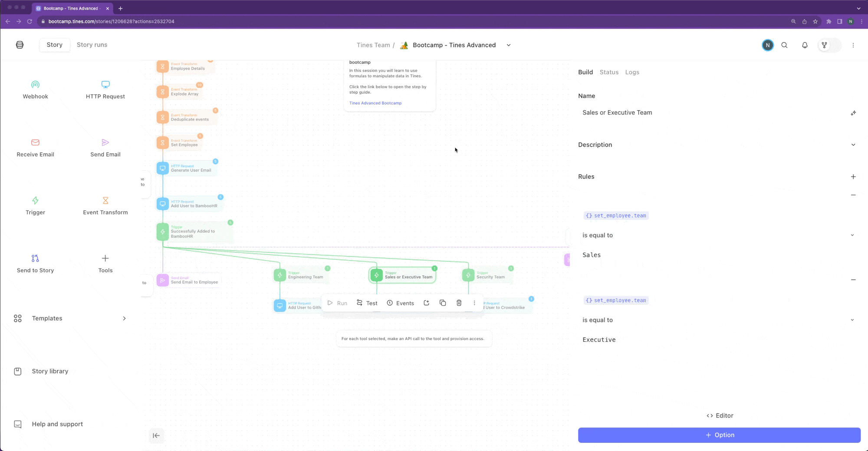Image resolution: width=868 pixels, height=451 pixels.
Task: Choose the Send to Story icon
Action: tap(35, 258)
